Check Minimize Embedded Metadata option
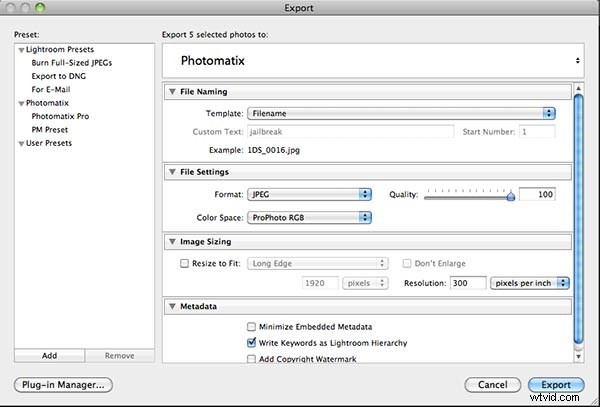 point(251,327)
